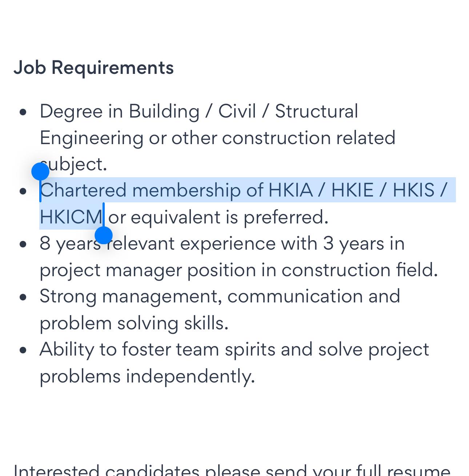The image size is (469, 476).
Task: Tap the selection end handle
Action: 104,235
